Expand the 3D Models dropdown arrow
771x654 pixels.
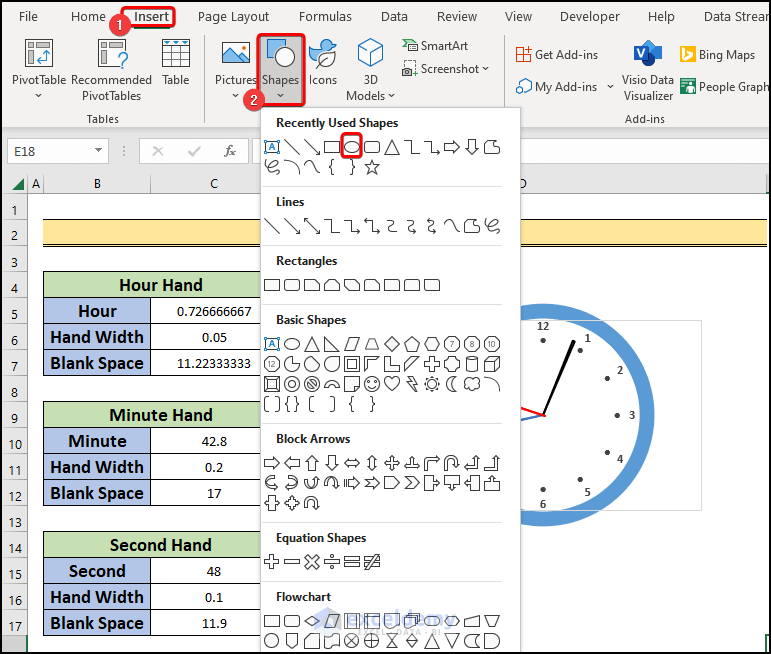391,96
